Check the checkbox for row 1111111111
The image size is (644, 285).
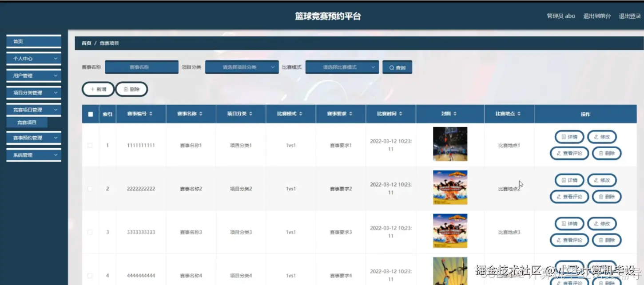tap(90, 145)
